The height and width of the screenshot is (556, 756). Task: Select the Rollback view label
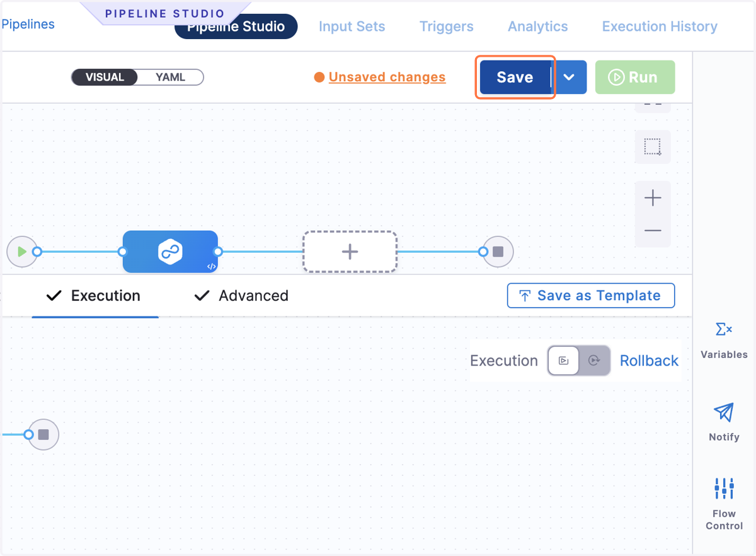pyautogui.click(x=649, y=361)
